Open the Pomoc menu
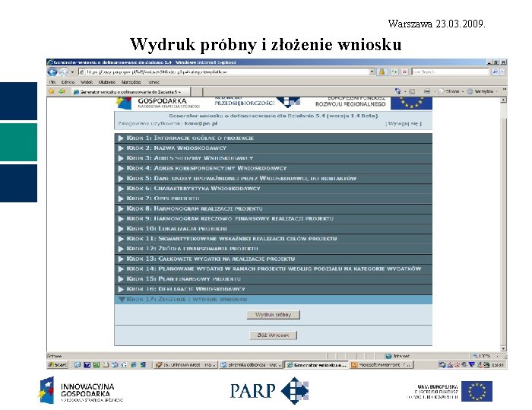Screen dimensions: 532x410 coord(154,82)
